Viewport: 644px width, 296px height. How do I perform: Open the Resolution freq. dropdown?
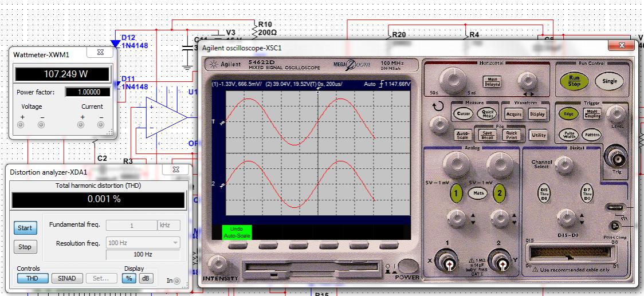(x=143, y=243)
